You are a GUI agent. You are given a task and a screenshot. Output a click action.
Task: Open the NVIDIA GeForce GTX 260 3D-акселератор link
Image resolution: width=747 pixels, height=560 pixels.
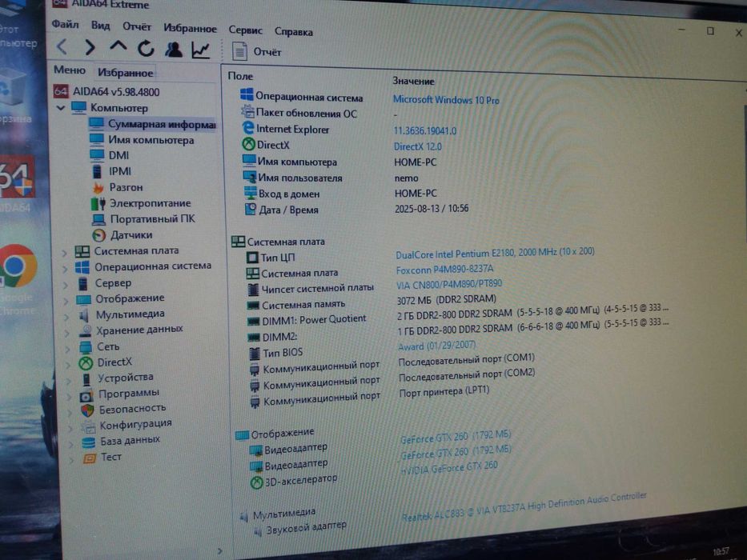(x=449, y=468)
